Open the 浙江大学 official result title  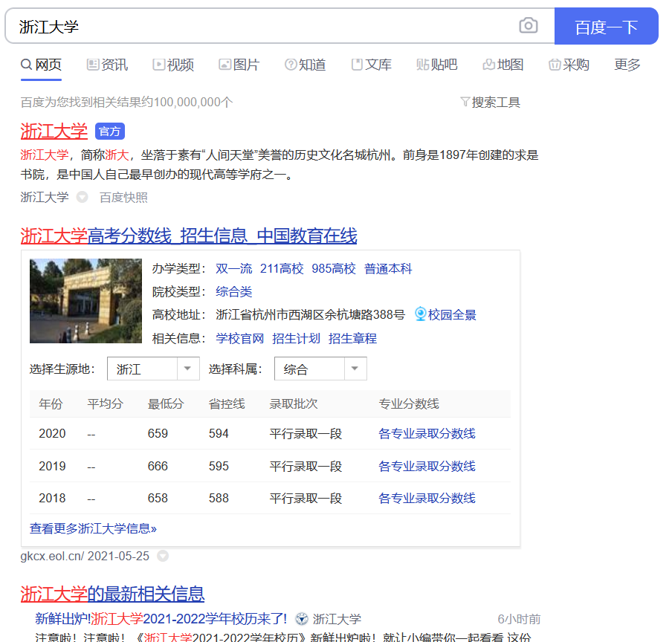54,131
